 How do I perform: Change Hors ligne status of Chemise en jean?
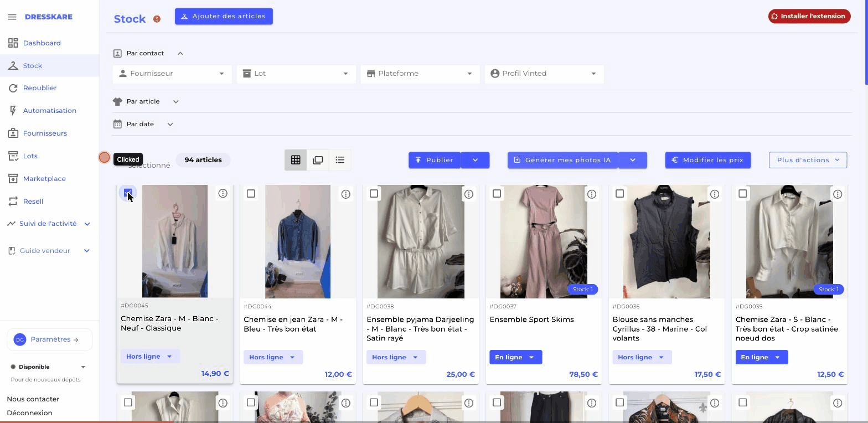click(273, 357)
